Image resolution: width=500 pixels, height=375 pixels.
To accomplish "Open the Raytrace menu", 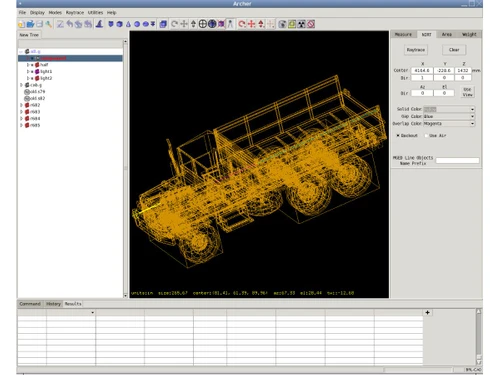I will coord(75,13).
